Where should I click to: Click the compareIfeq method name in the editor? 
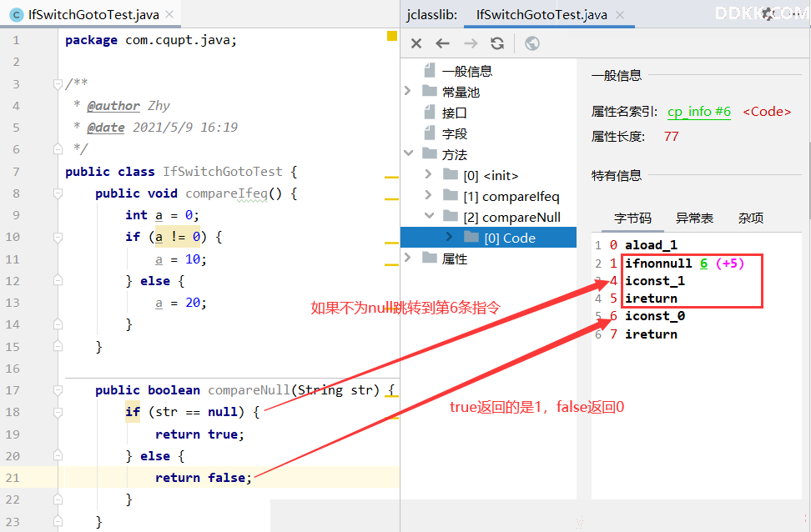click(227, 193)
